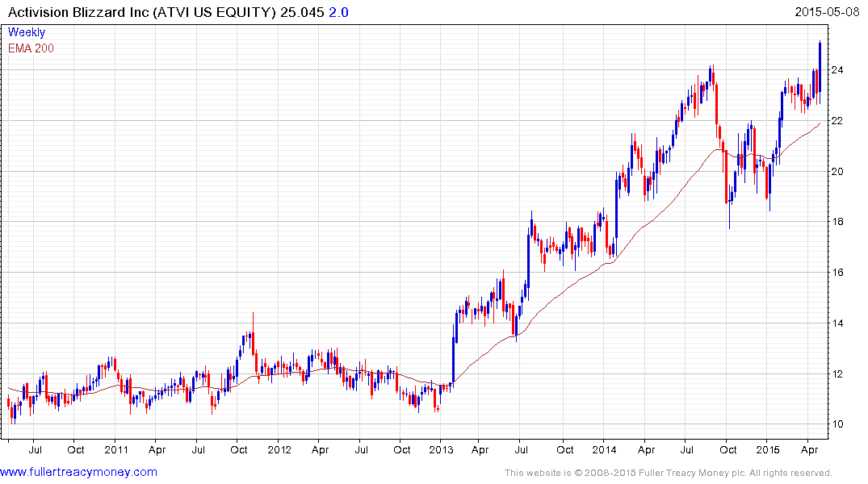Click the 22 price axis label

point(837,120)
